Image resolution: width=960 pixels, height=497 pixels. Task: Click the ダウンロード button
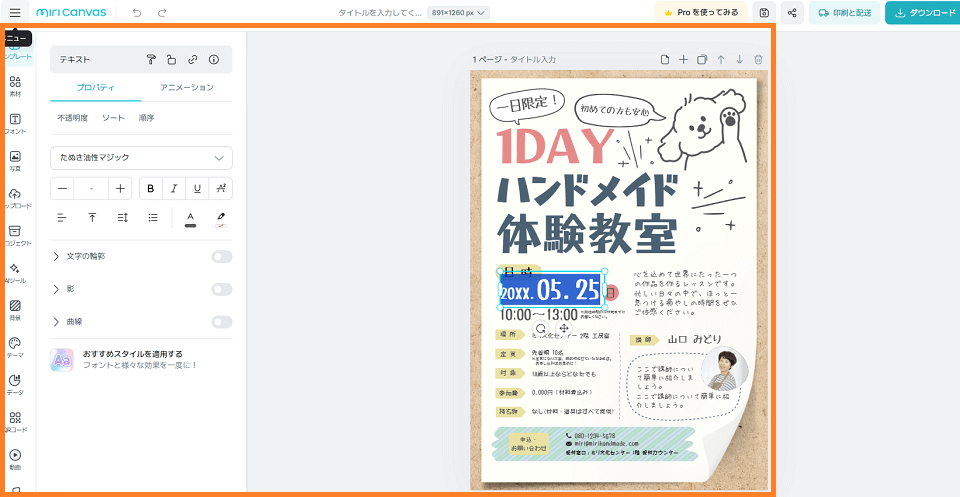pos(924,12)
